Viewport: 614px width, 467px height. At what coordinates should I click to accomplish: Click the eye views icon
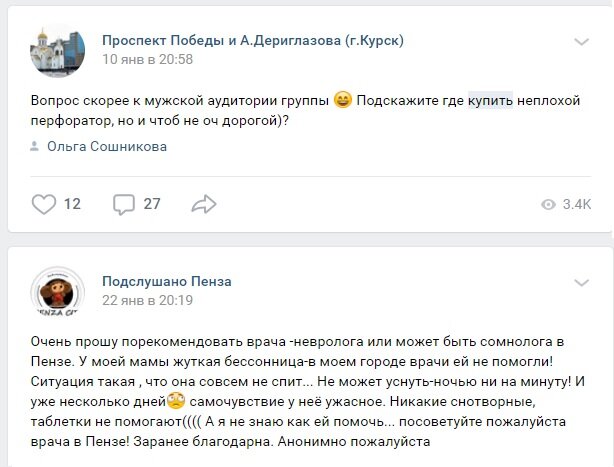(x=548, y=205)
